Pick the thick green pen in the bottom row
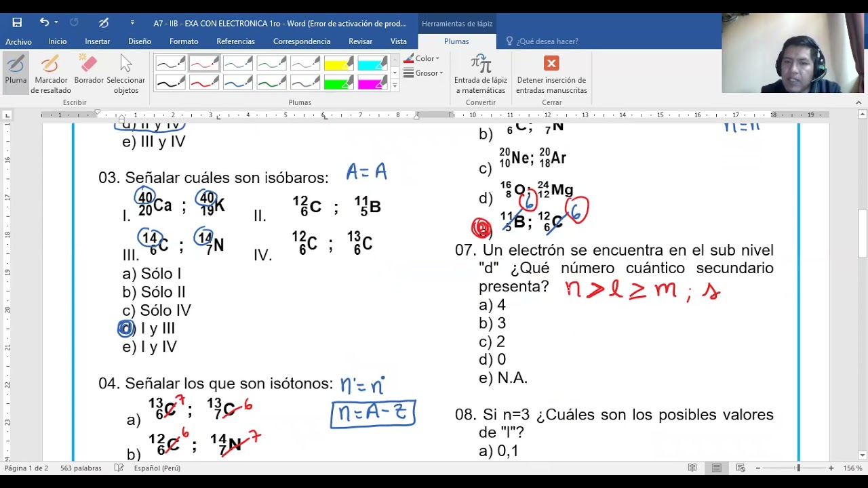868x488 pixels. tap(271, 83)
